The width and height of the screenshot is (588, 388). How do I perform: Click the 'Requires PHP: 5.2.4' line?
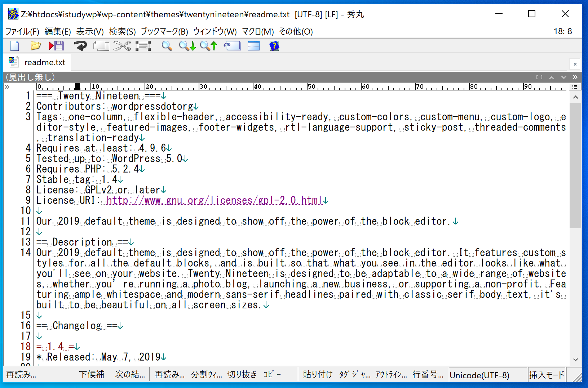point(88,169)
